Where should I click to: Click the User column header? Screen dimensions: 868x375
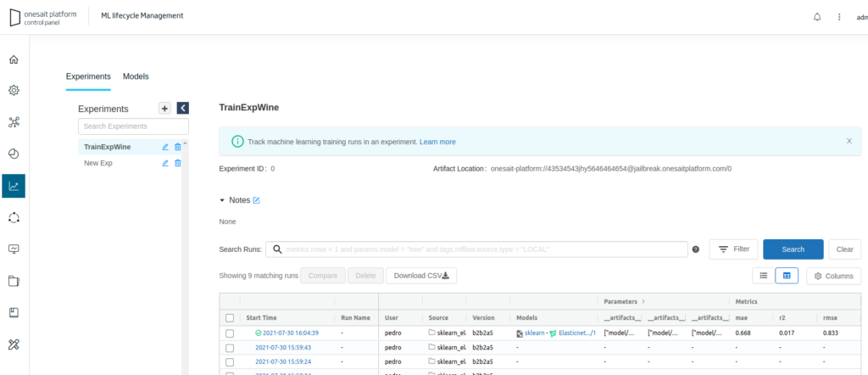click(x=391, y=318)
